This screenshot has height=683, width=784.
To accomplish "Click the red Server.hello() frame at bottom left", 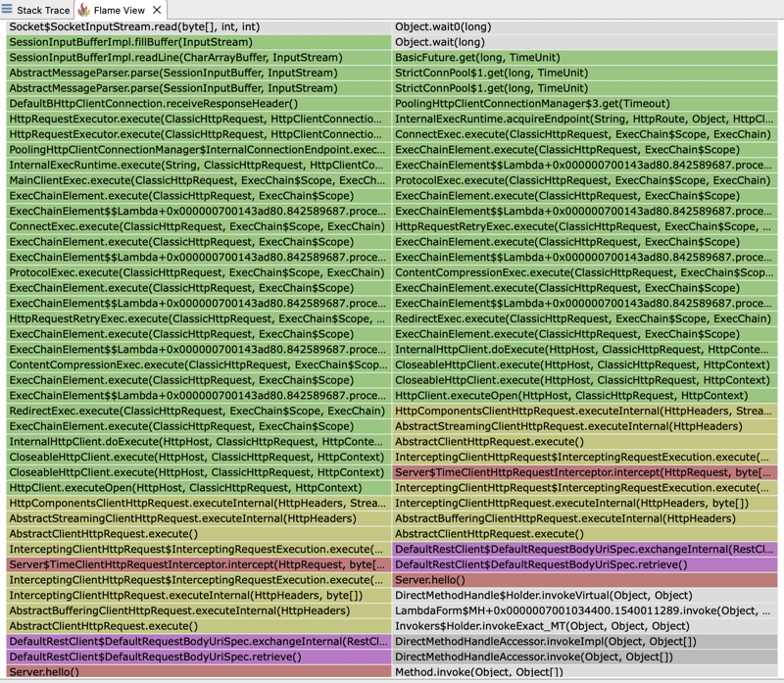I will 199,671.
